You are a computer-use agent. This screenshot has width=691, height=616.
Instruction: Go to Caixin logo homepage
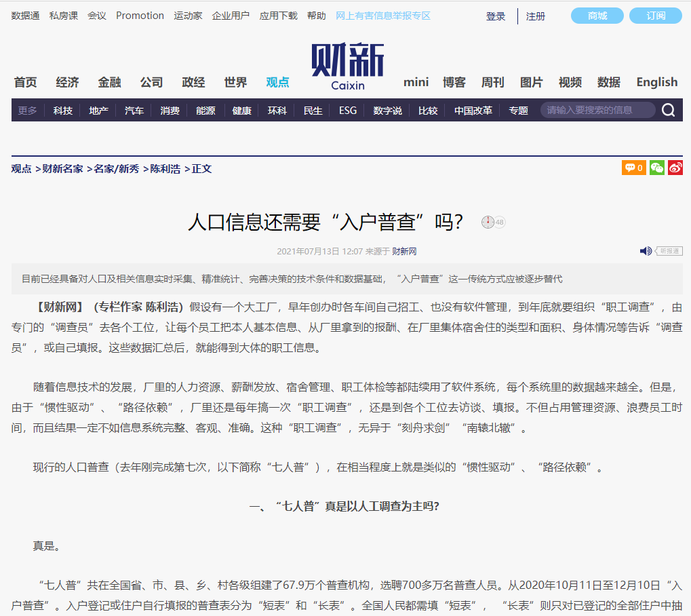coord(348,66)
